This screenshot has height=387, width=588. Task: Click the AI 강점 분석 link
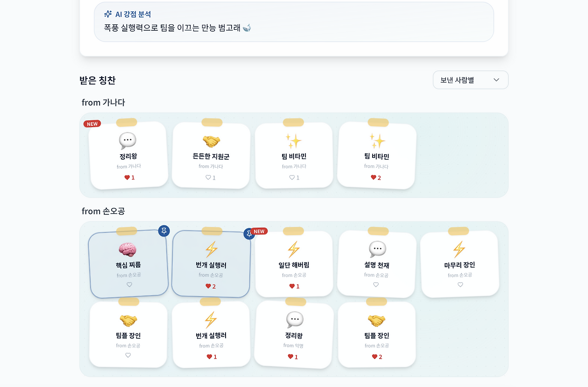click(x=133, y=14)
